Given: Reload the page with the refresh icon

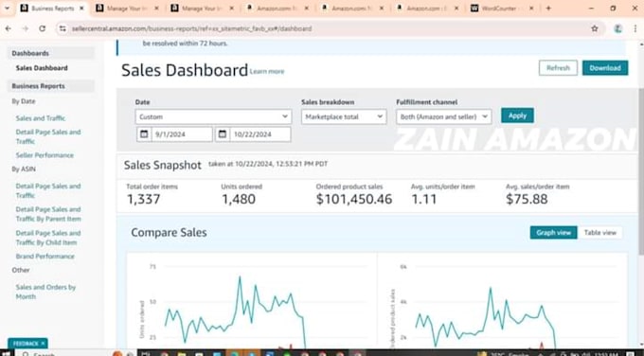Looking at the screenshot, I should [x=43, y=28].
